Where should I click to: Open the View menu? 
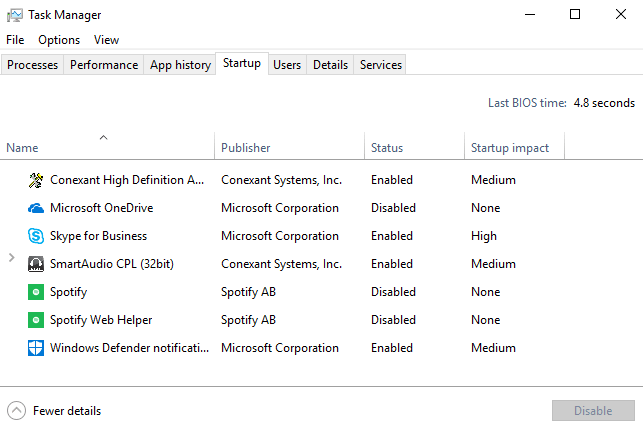106,40
